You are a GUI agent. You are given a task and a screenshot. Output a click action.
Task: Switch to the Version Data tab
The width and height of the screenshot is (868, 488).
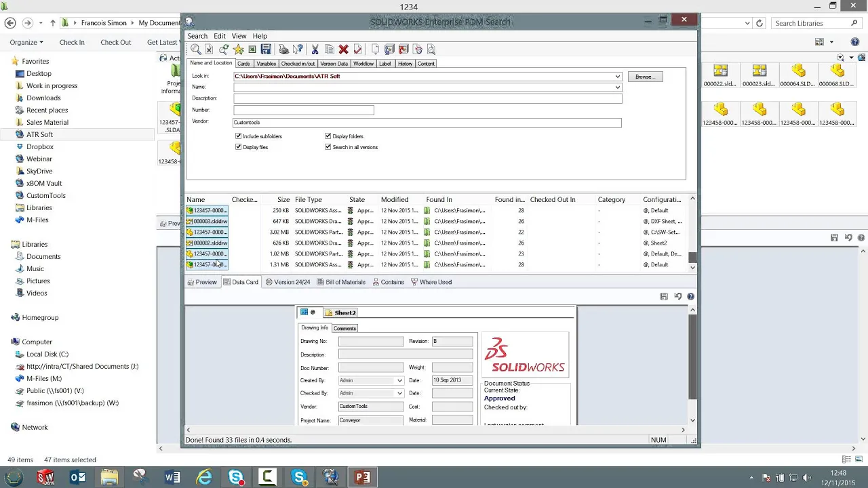pyautogui.click(x=334, y=64)
